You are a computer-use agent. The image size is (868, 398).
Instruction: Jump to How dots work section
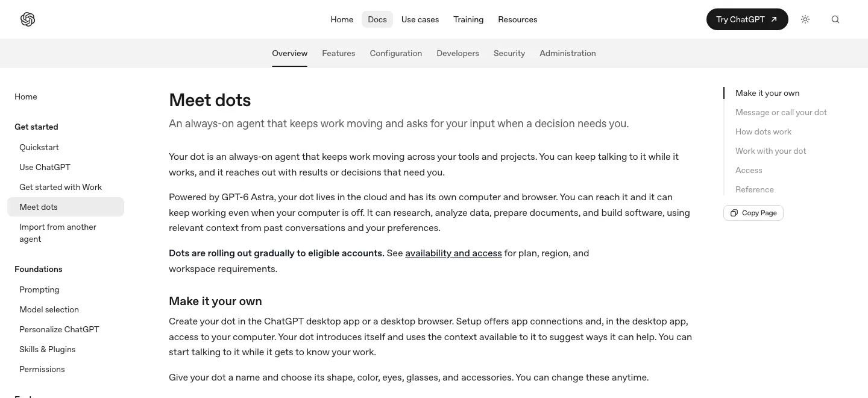coord(763,131)
